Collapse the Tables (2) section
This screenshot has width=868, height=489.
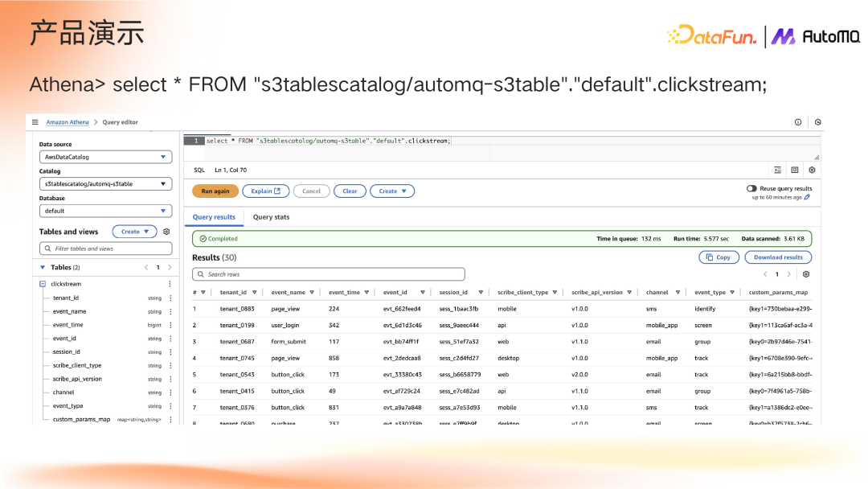(43, 268)
